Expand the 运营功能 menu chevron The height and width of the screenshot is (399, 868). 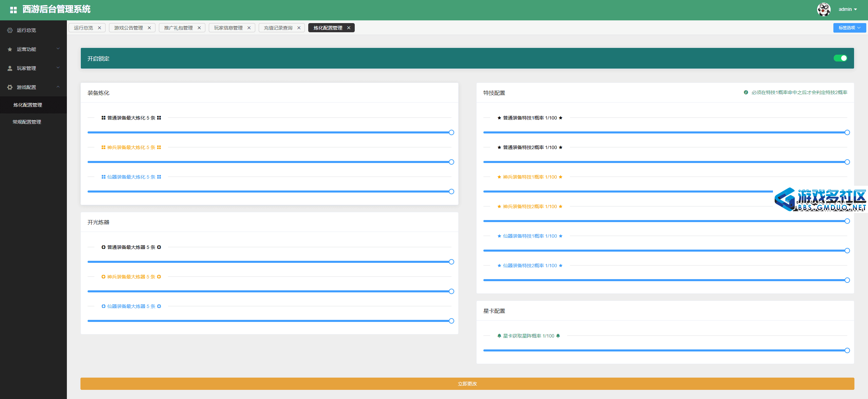coord(58,49)
